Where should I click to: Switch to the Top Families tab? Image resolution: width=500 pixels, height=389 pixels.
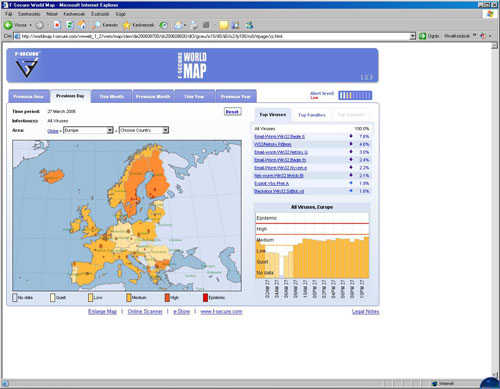coord(312,115)
